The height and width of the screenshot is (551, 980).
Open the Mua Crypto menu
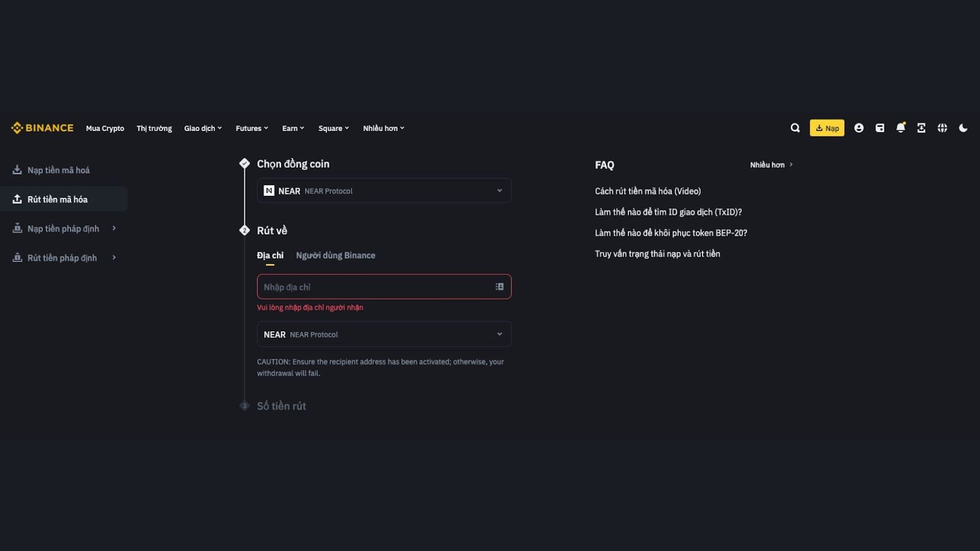click(105, 128)
